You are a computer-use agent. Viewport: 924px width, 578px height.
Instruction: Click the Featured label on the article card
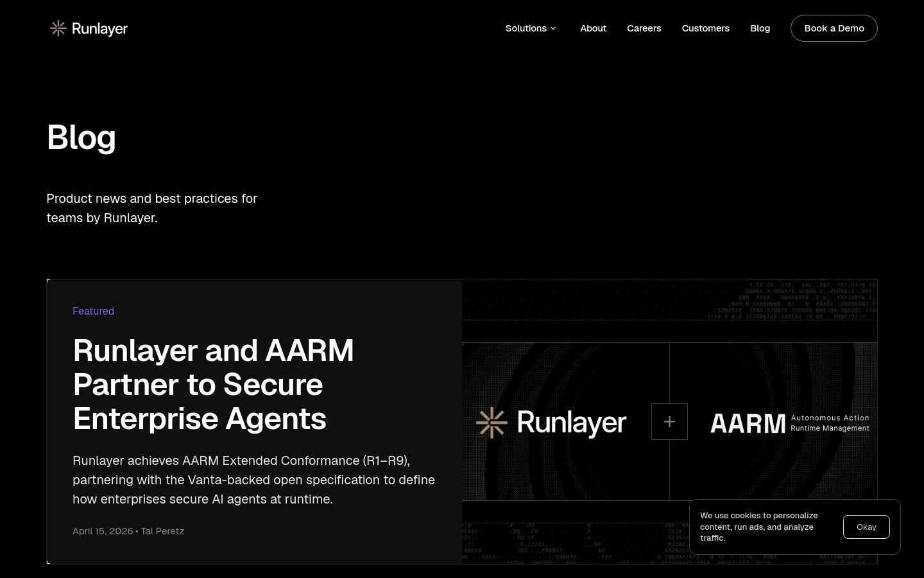pos(93,311)
